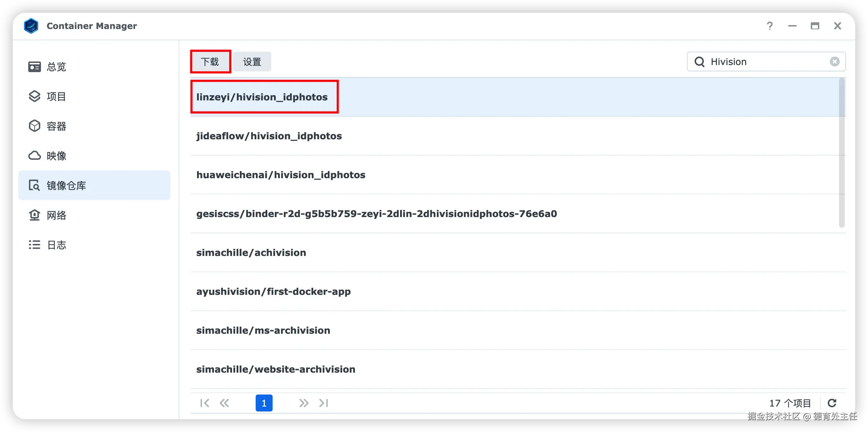This screenshot has height=432, width=868.
Task: Select simachille/achivision row
Action: pyautogui.click(x=518, y=252)
